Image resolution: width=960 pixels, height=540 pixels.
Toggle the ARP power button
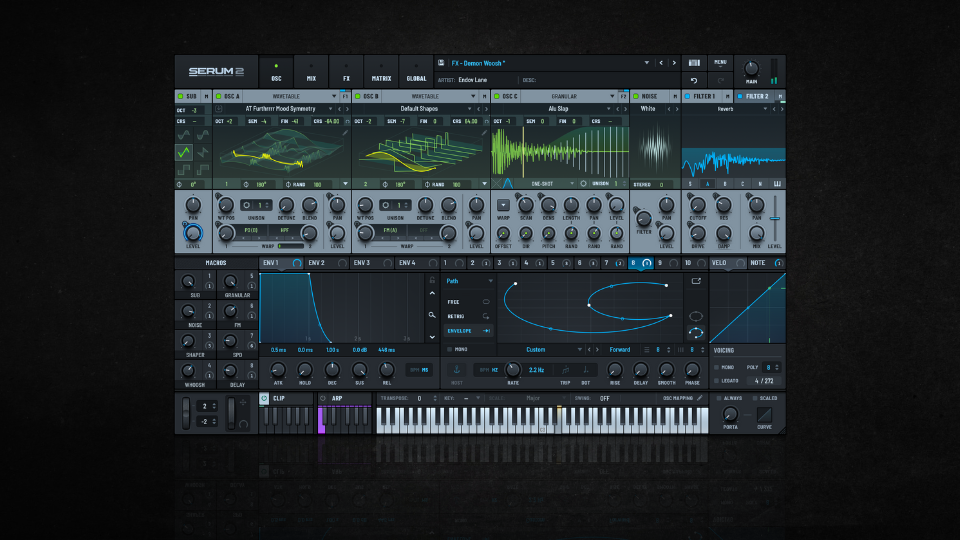point(323,398)
